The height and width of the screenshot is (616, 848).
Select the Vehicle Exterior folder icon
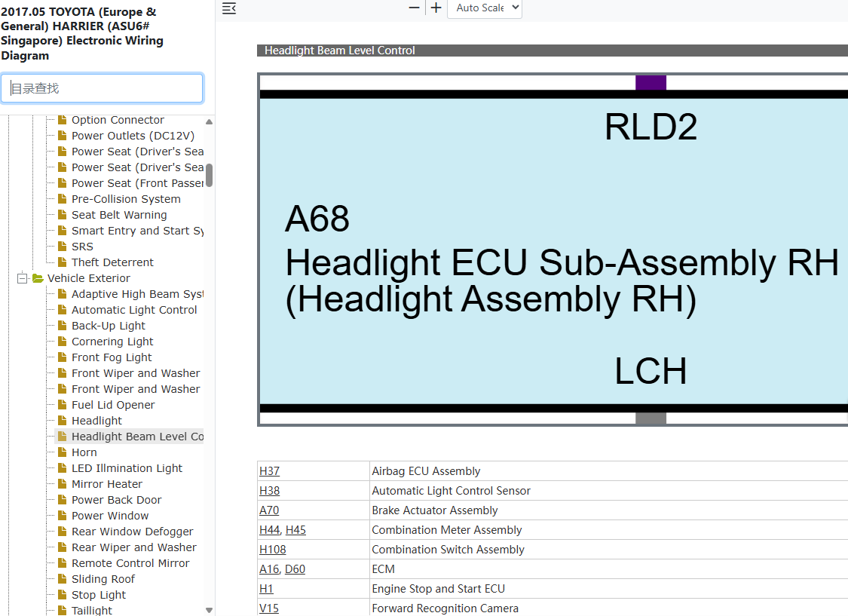pyautogui.click(x=38, y=278)
